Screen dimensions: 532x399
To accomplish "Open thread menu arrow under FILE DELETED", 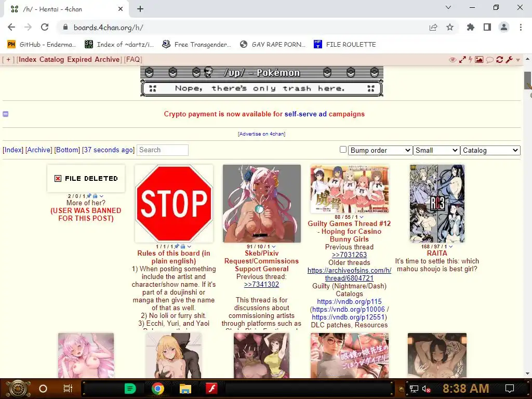I will coord(101,196).
